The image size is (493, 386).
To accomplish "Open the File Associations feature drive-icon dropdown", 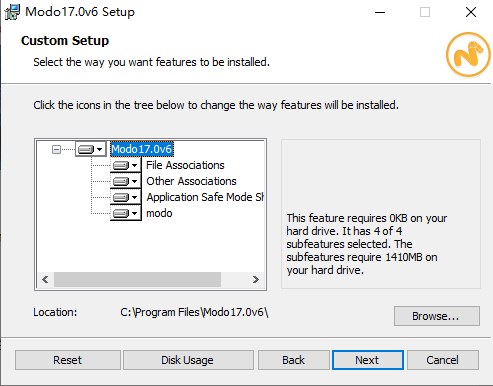I will coord(126,165).
